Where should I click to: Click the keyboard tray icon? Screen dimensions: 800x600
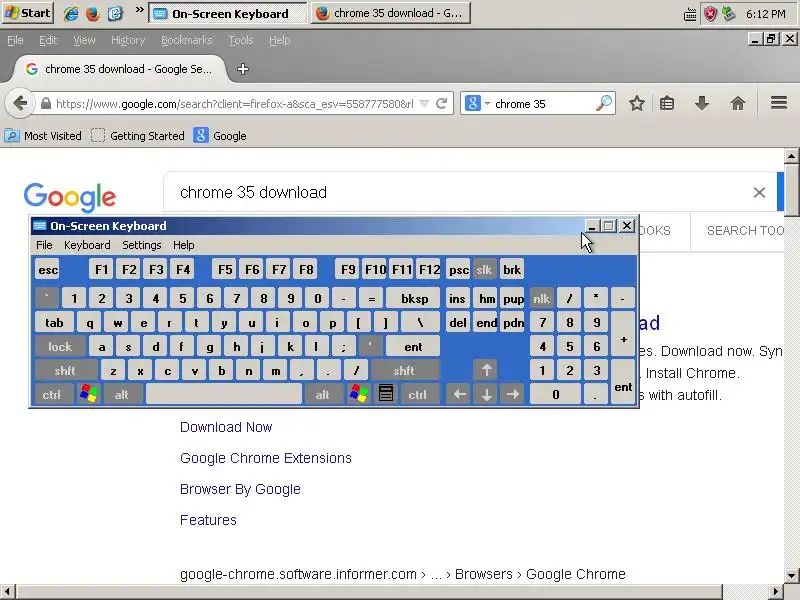tap(690, 14)
